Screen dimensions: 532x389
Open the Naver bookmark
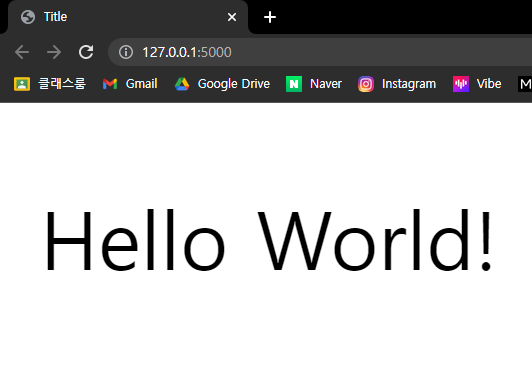(x=314, y=84)
